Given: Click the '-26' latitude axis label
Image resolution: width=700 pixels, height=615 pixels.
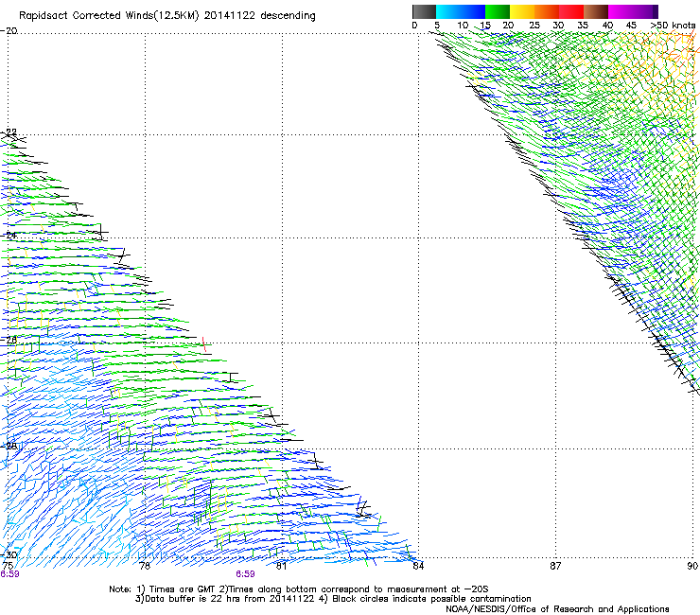Looking at the screenshot, I should [x=9, y=340].
